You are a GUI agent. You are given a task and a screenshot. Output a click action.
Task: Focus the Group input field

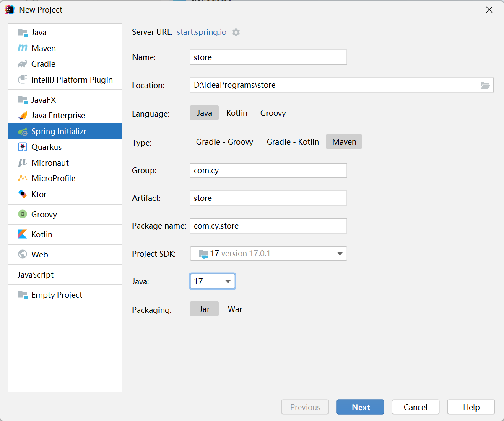(268, 171)
